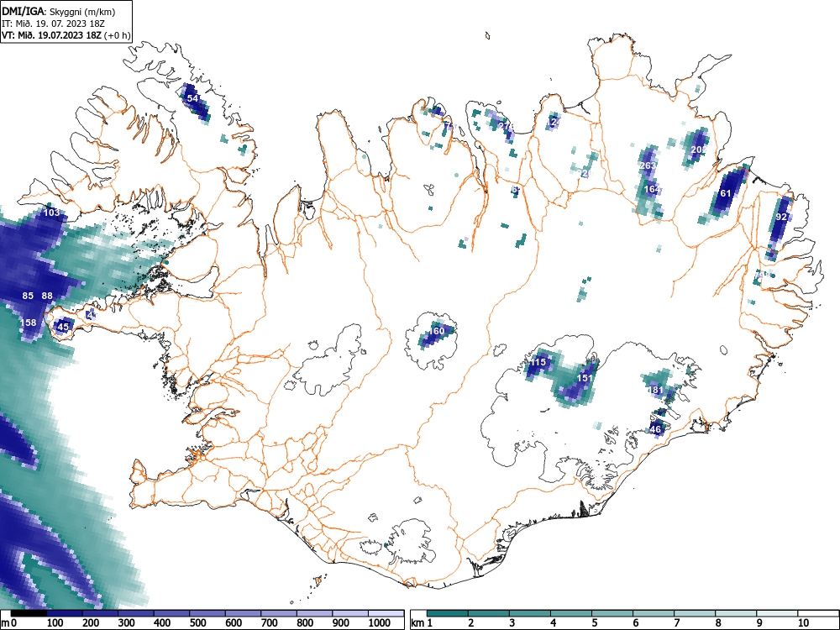Click the 'km 1' start label of the legend
840x630 pixels.
(x=423, y=622)
